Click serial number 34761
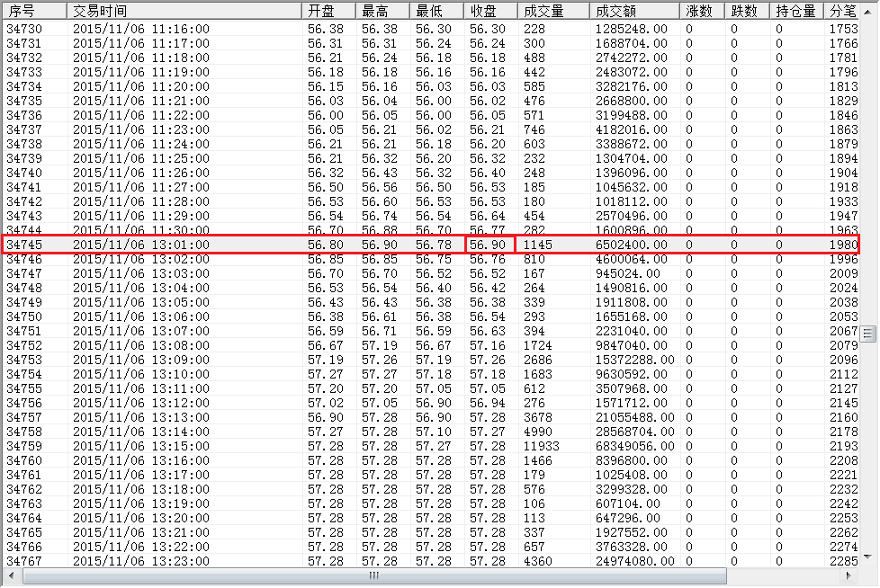This screenshot has width=880, height=588. click(x=24, y=475)
